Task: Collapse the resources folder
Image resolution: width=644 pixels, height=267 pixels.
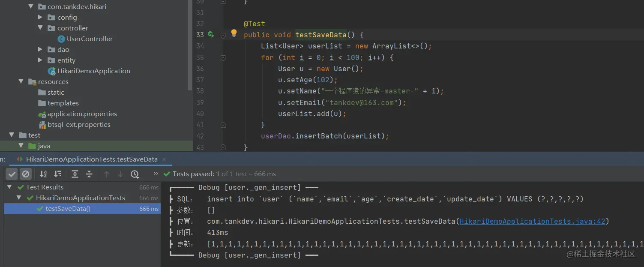Action: click(21, 81)
